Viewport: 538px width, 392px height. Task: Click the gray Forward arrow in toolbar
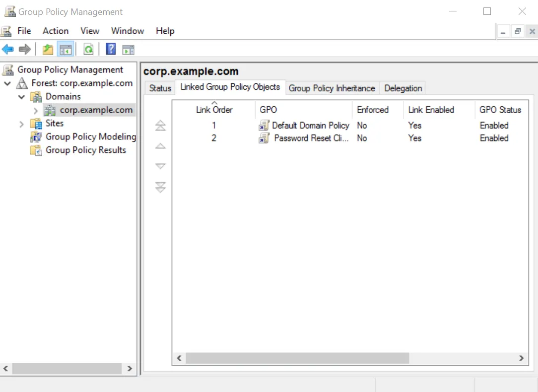(x=25, y=50)
